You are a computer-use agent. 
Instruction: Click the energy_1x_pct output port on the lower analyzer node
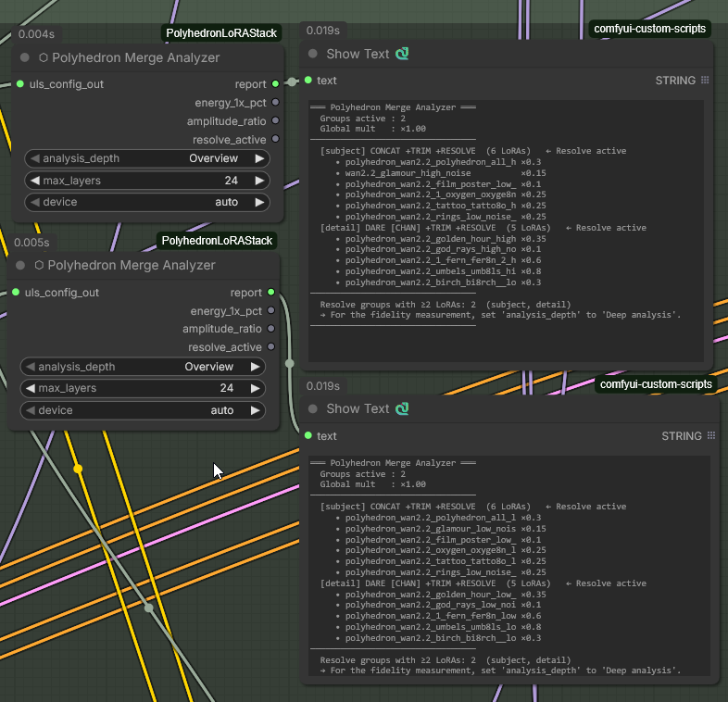[271, 310]
